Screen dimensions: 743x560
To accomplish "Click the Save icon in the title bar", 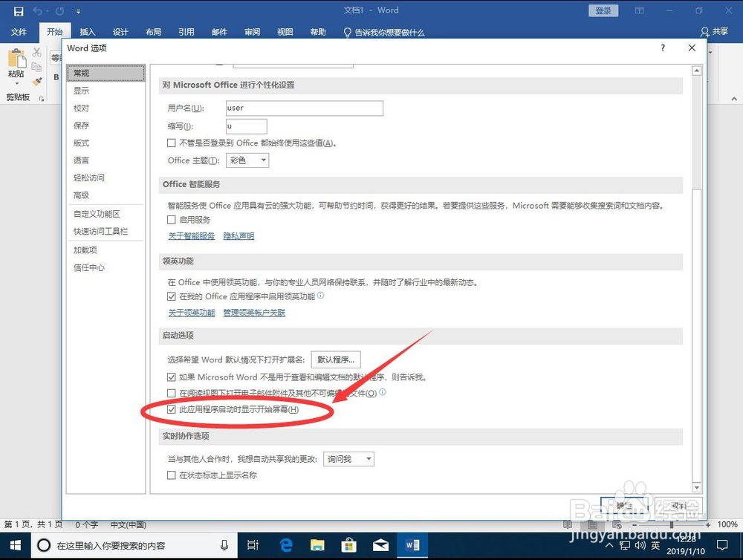I will pos(19,11).
